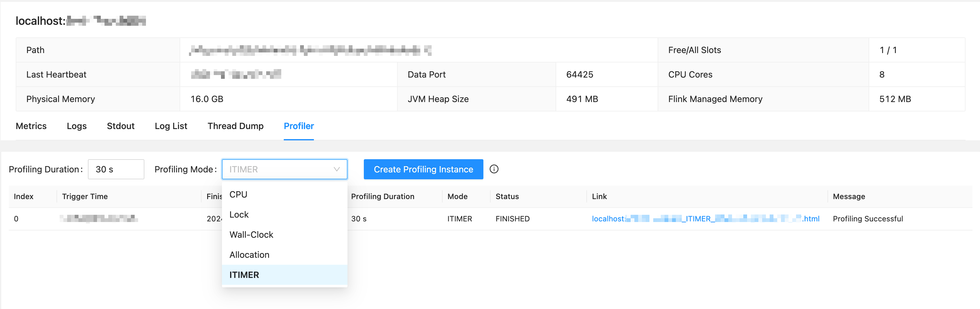Viewport: 980px width, 309px height.
Task: Open the Log List tab
Action: tap(171, 126)
